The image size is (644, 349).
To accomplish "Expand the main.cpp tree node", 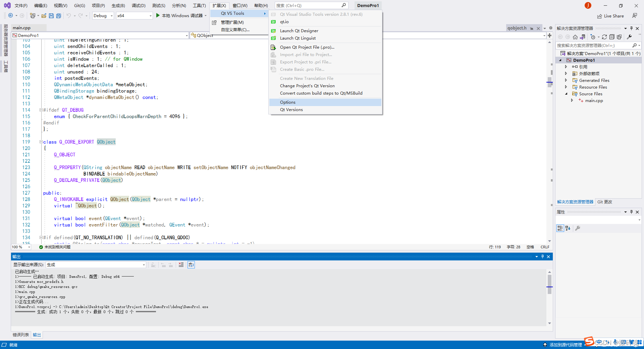I will click(x=572, y=100).
